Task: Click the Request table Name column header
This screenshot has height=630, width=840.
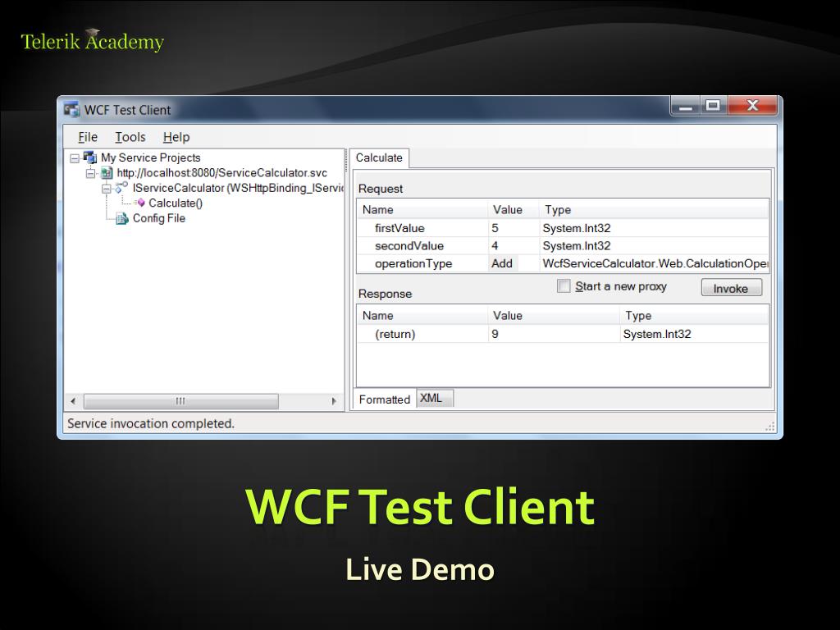Action: point(422,209)
